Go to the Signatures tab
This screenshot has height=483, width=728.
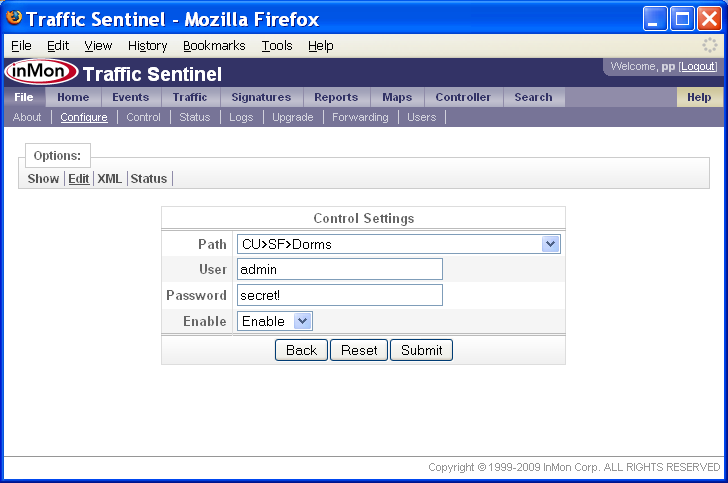[x=261, y=97]
